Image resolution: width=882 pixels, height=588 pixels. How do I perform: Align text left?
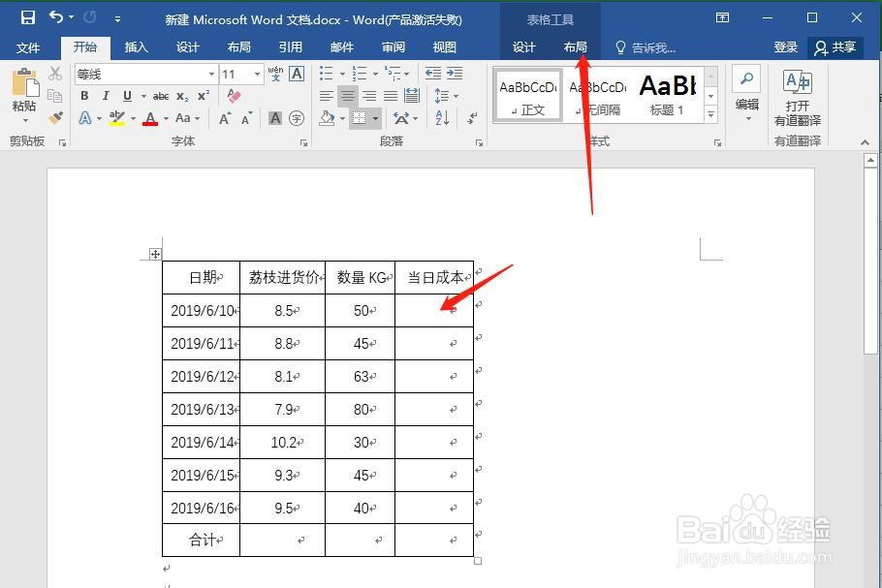[327, 96]
